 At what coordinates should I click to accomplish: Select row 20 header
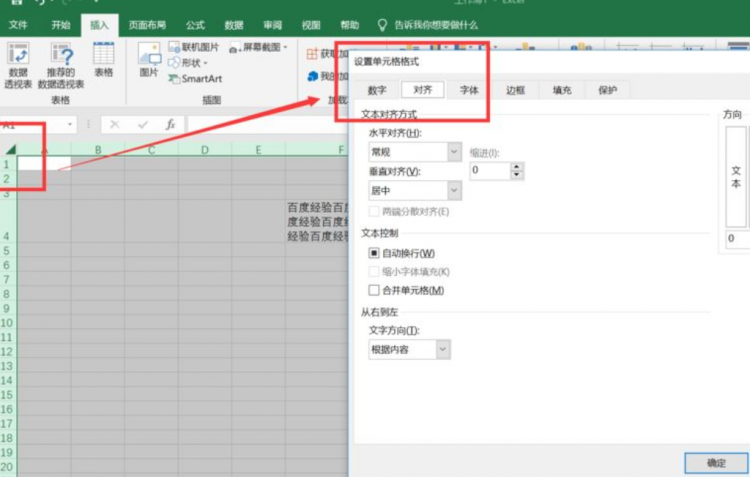[x=7, y=466]
